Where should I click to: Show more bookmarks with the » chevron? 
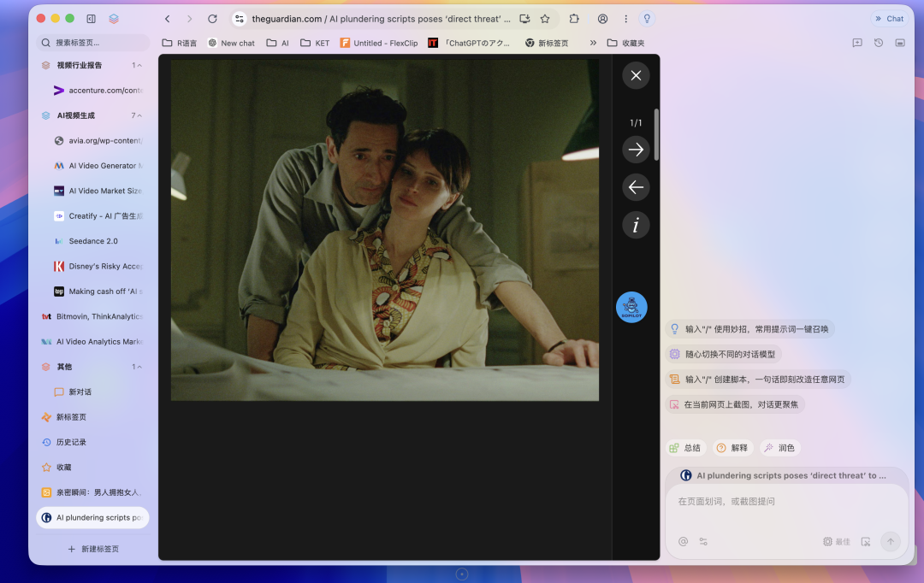593,43
